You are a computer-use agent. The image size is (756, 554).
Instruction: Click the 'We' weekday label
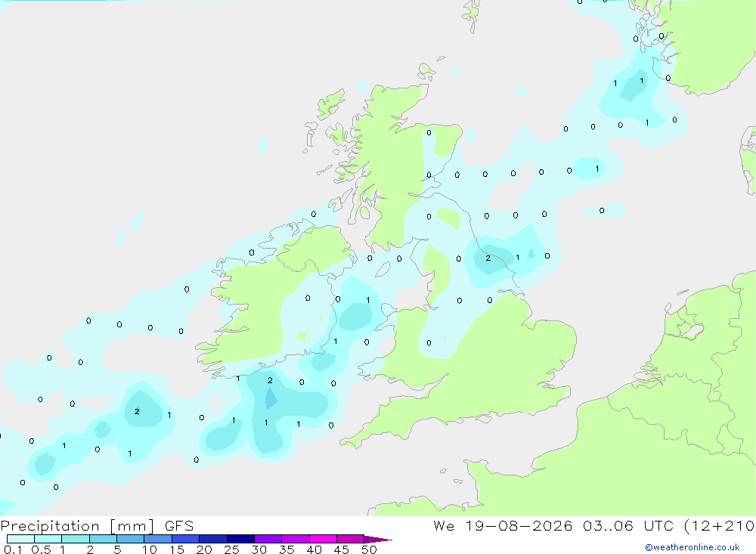tap(444, 525)
